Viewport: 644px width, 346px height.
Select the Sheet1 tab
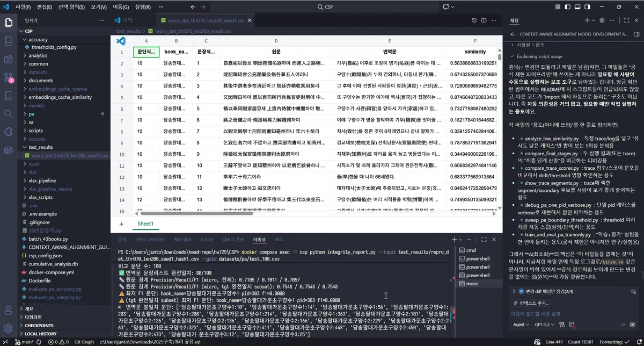145,224
